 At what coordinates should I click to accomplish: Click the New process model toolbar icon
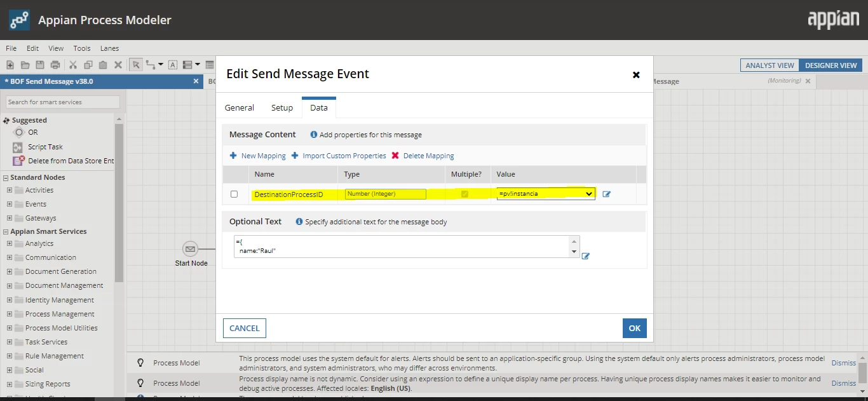point(10,65)
